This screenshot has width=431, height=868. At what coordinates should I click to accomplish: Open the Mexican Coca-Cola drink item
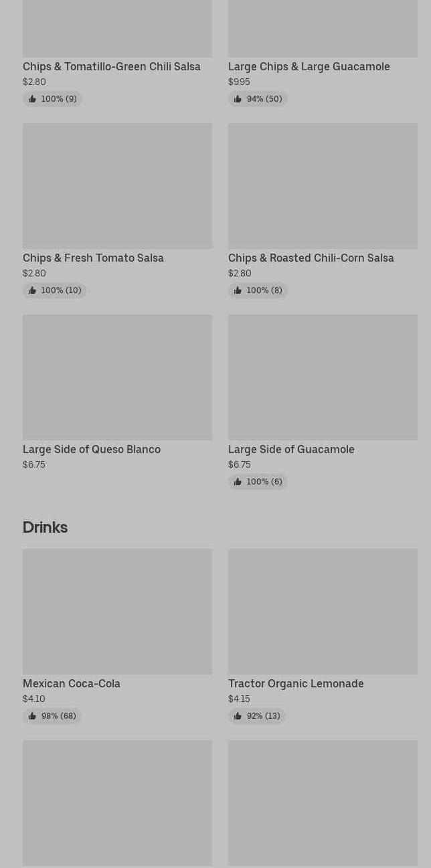(72, 683)
